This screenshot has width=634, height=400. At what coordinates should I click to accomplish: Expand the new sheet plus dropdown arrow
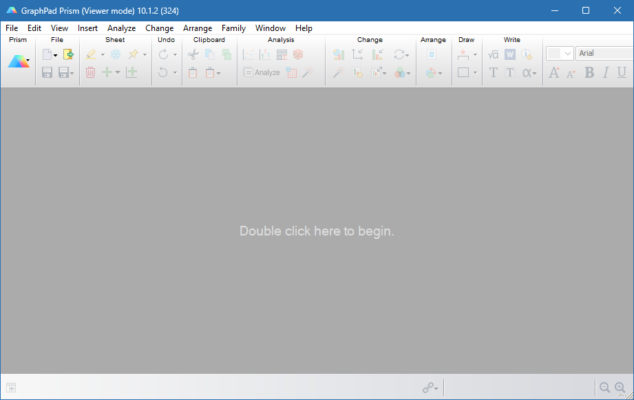click(x=118, y=73)
